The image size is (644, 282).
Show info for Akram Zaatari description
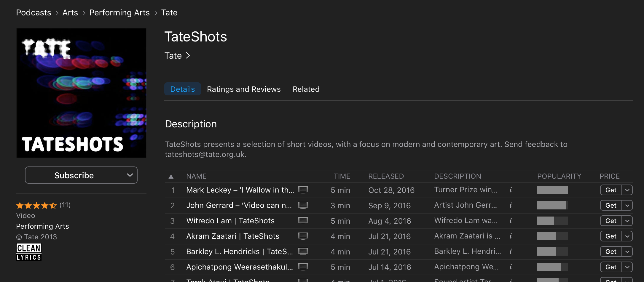coord(511,236)
